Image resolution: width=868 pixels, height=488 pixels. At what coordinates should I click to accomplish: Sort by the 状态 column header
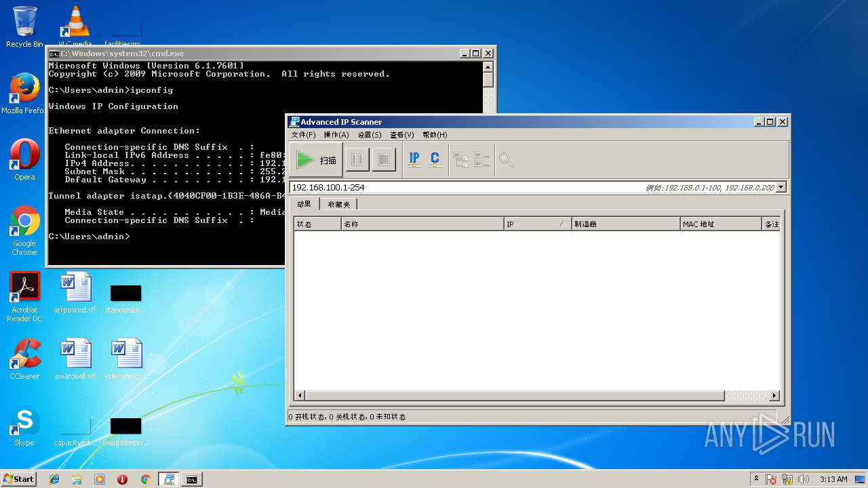(x=317, y=224)
